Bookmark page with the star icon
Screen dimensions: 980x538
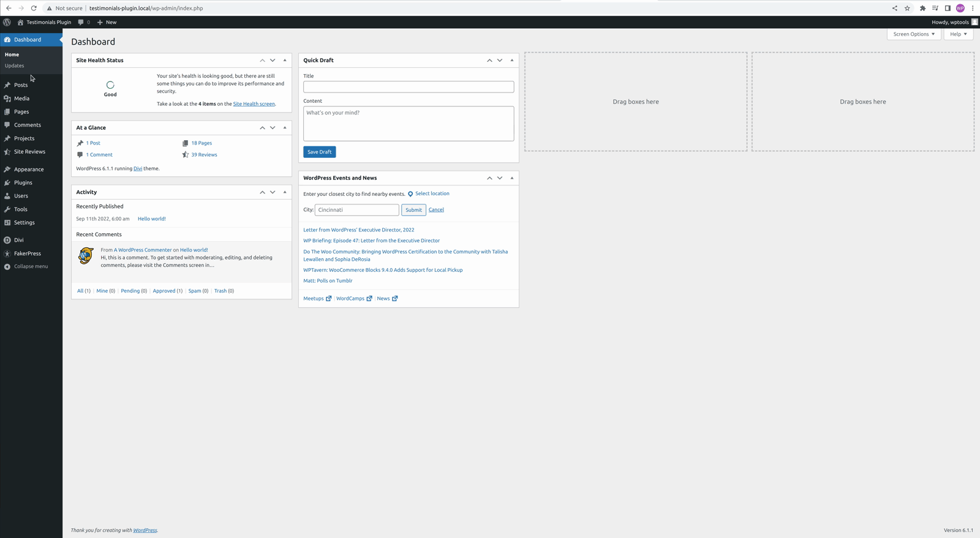pyautogui.click(x=907, y=8)
